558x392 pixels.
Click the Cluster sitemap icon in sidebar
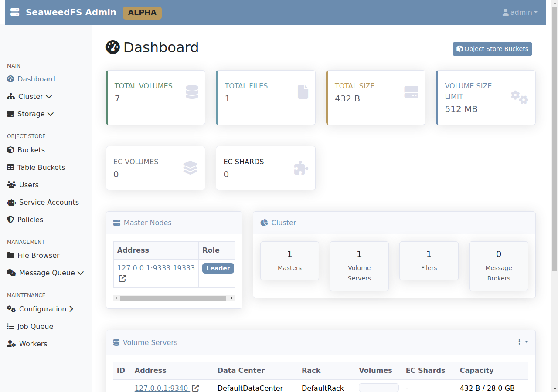click(x=11, y=96)
